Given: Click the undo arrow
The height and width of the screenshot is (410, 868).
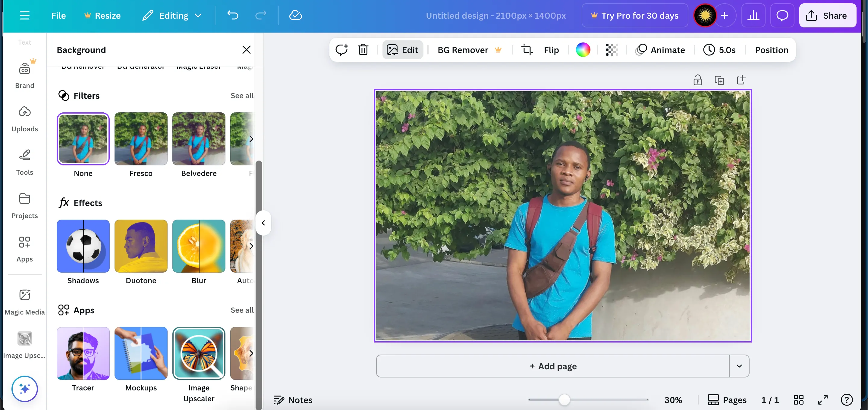Looking at the screenshot, I should coord(232,15).
